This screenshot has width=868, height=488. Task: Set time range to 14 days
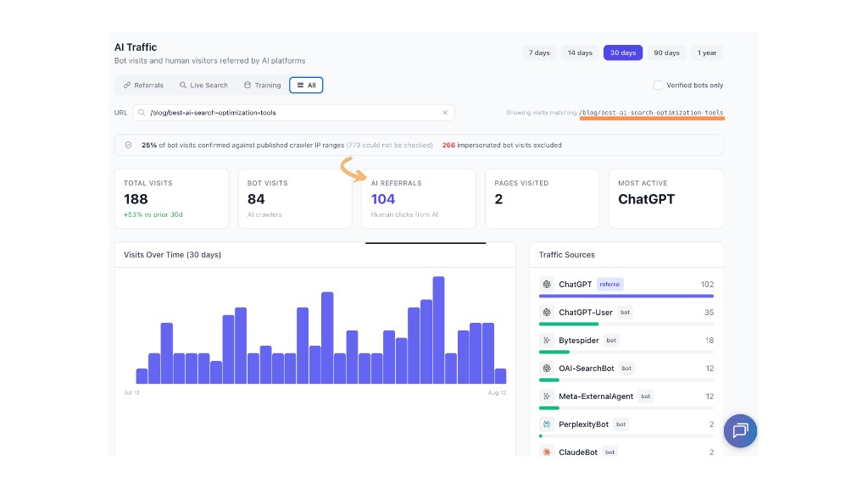pos(580,53)
